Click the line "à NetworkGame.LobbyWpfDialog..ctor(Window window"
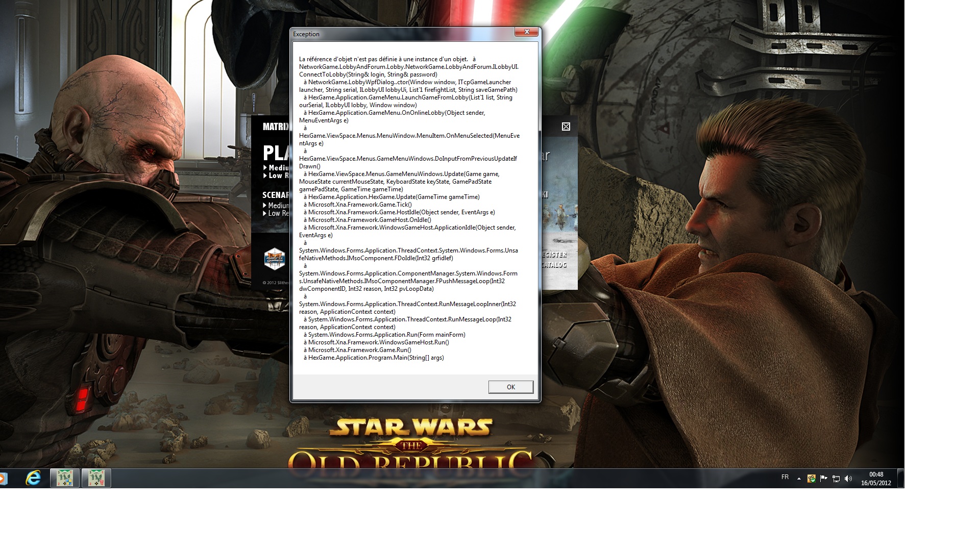 (x=407, y=82)
